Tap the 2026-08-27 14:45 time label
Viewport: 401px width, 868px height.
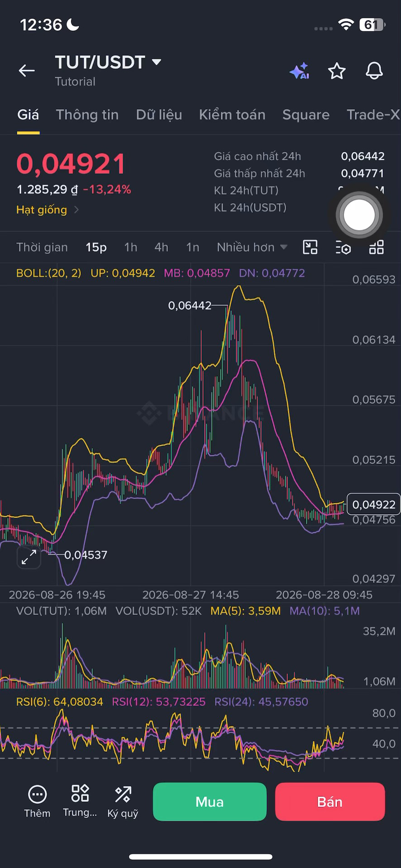pos(191,595)
